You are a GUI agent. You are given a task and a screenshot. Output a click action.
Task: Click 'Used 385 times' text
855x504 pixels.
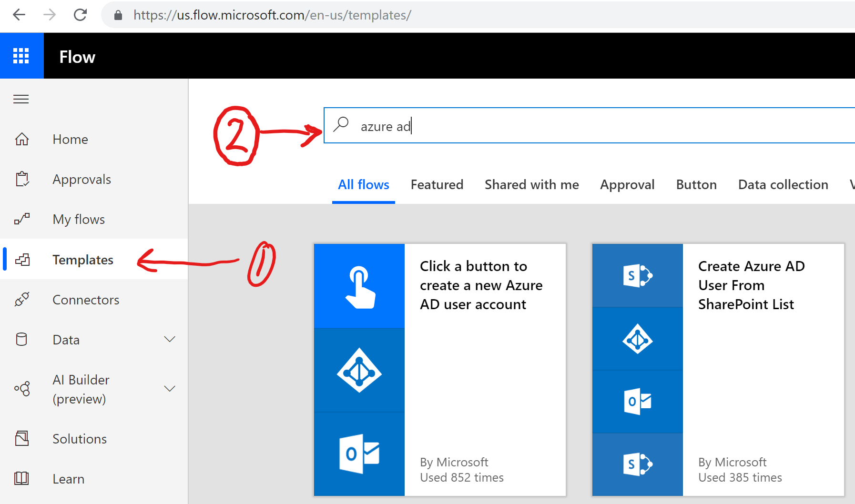[740, 477]
